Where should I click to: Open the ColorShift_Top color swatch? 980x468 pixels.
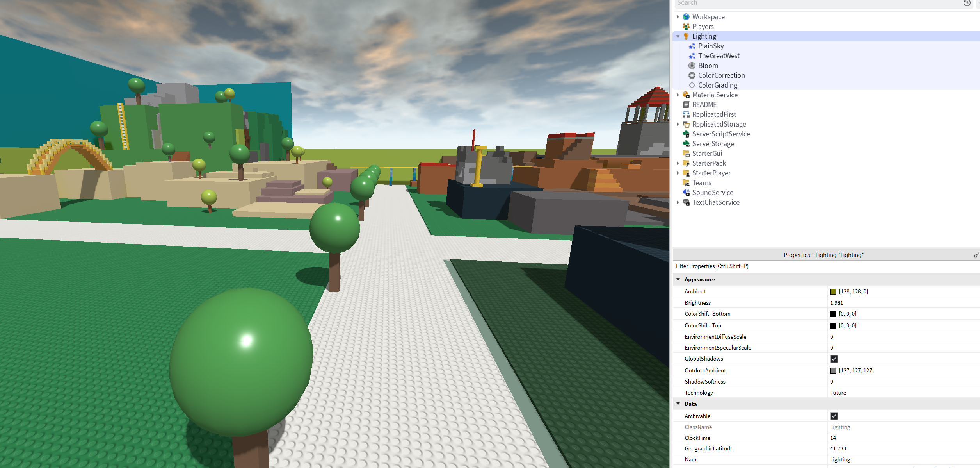coord(833,326)
